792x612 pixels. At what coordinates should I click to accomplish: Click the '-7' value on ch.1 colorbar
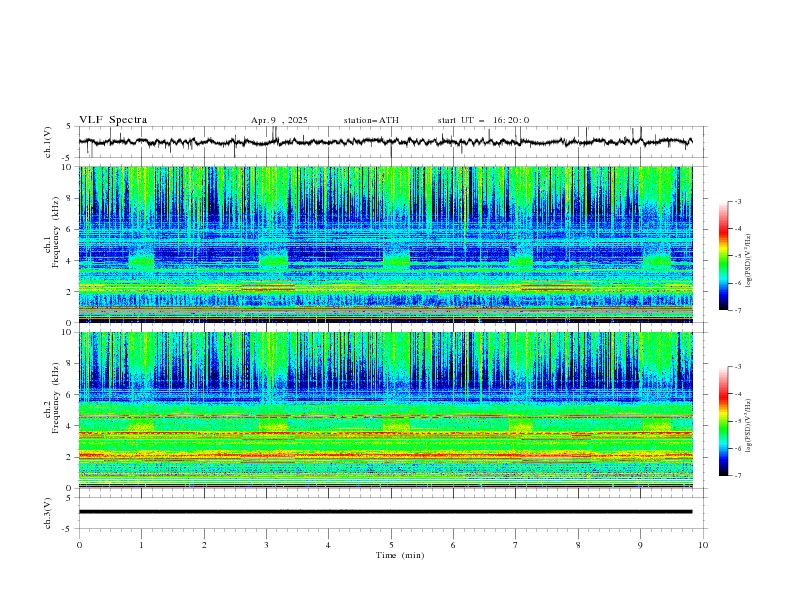(x=737, y=310)
